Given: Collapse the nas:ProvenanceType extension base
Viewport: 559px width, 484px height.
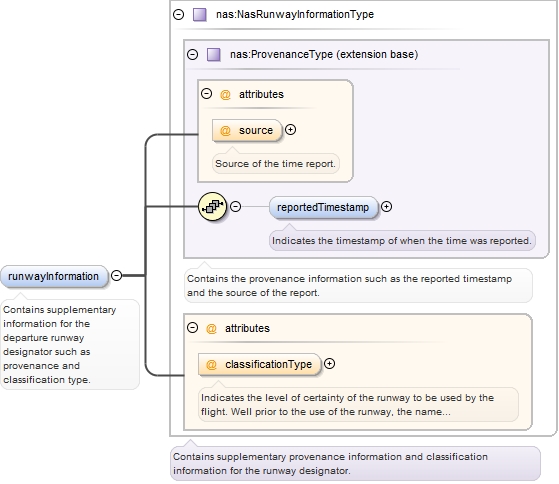Looking at the screenshot, I should click(x=193, y=55).
